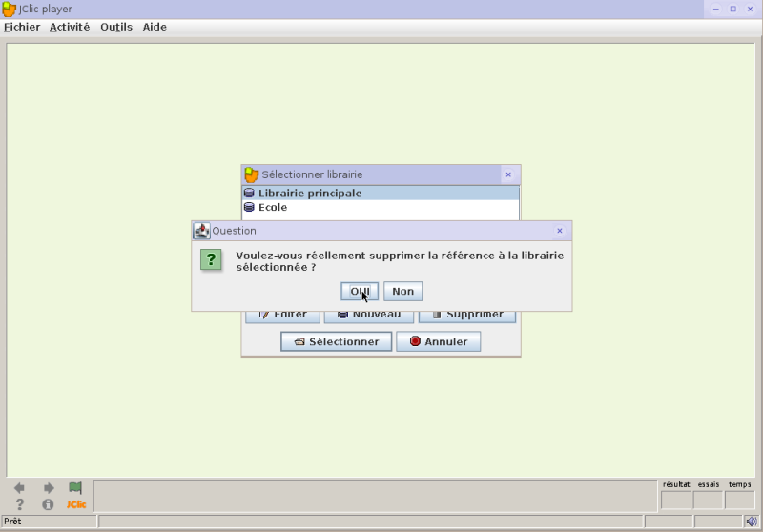Click the partially hidden Editer button
The height and width of the screenshot is (532, 763).
coord(282,317)
